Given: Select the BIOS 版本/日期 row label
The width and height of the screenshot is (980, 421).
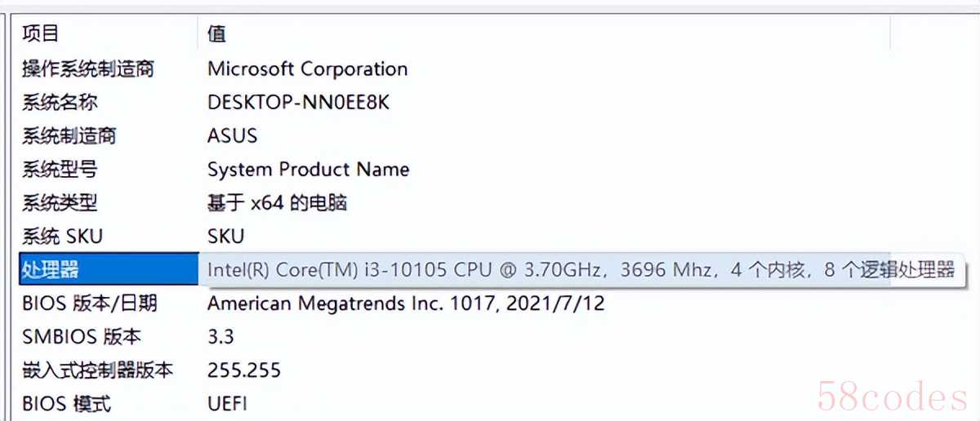Looking at the screenshot, I should tap(89, 304).
